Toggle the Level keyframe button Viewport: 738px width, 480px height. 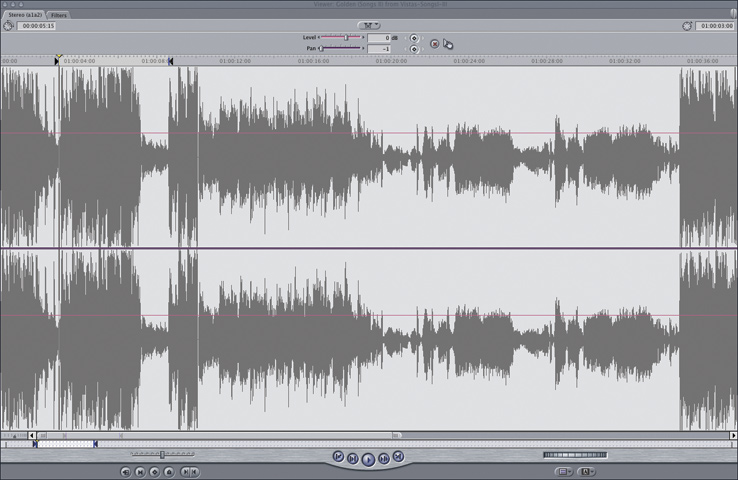[414, 38]
